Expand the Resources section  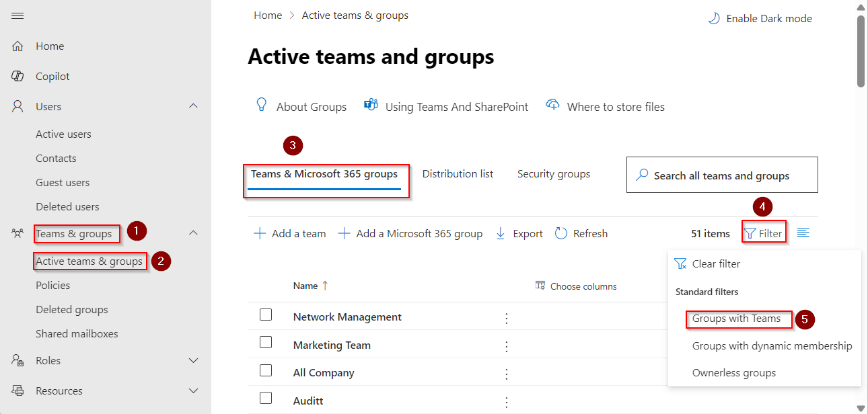(x=193, y=390)
